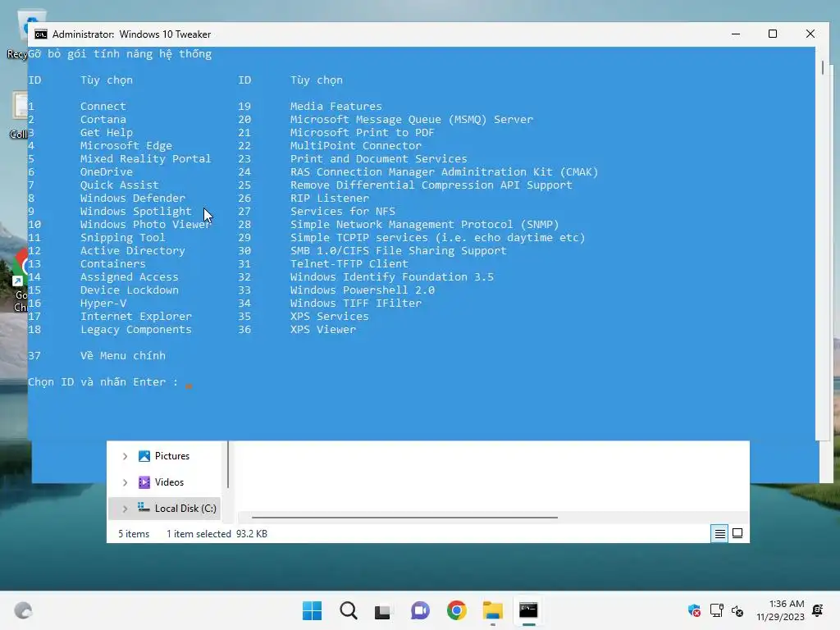Launch Chat app from taskbar
The width and height of the screenshot is (840, 630).
[x=420, y=610]
